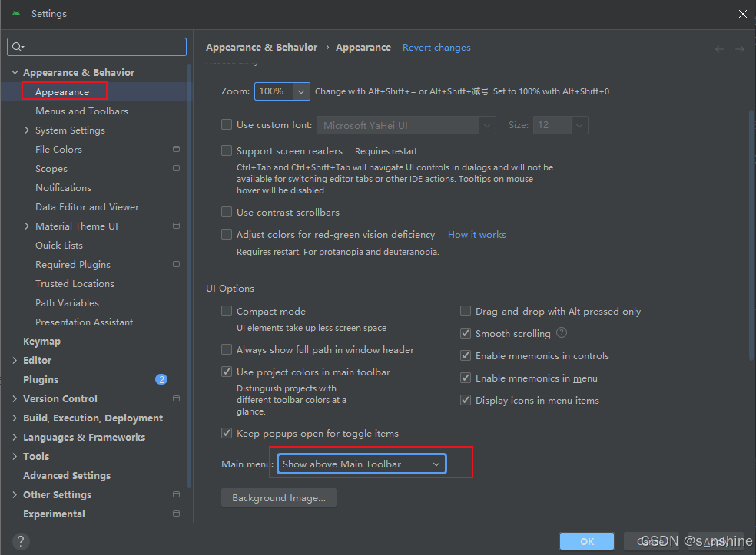Screen dimensions: 756x555
Task: Uncheck Enable mnemonics in menu
Action: (466, 378)
